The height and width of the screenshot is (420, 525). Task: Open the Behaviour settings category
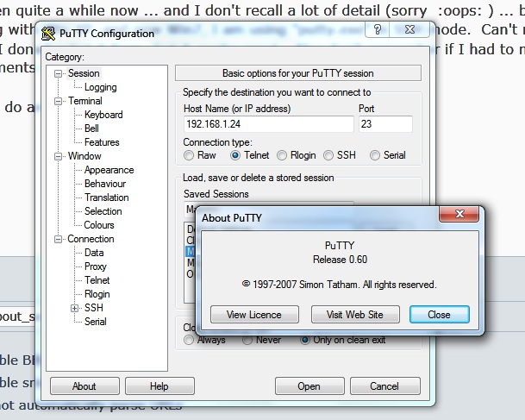tap(105, 184)
